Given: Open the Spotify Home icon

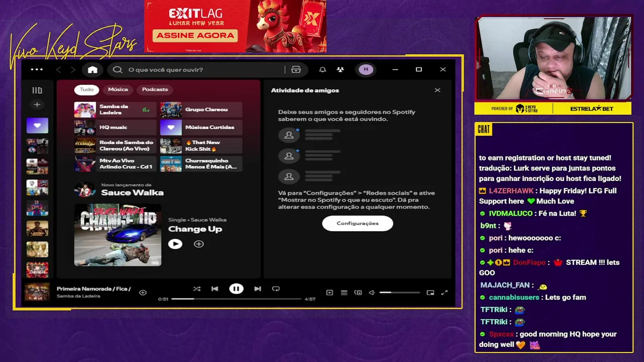Looking at the screenshot, I should (93, 69).
